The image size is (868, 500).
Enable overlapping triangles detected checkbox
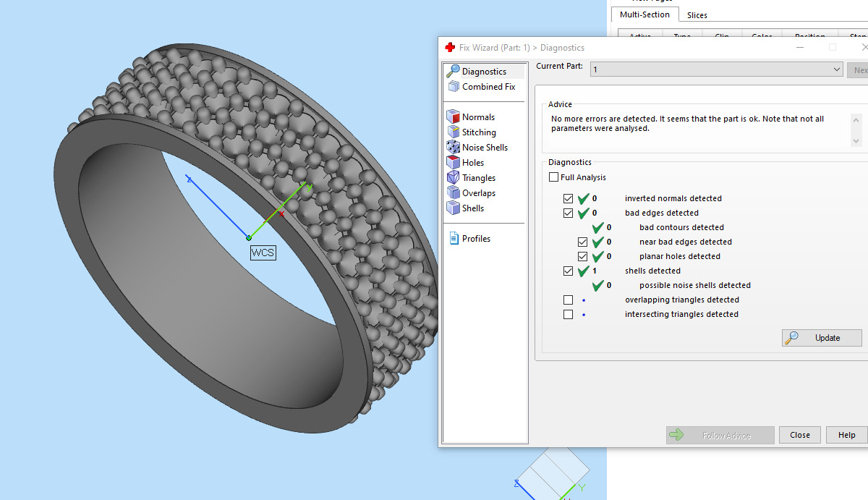(568, 300)
